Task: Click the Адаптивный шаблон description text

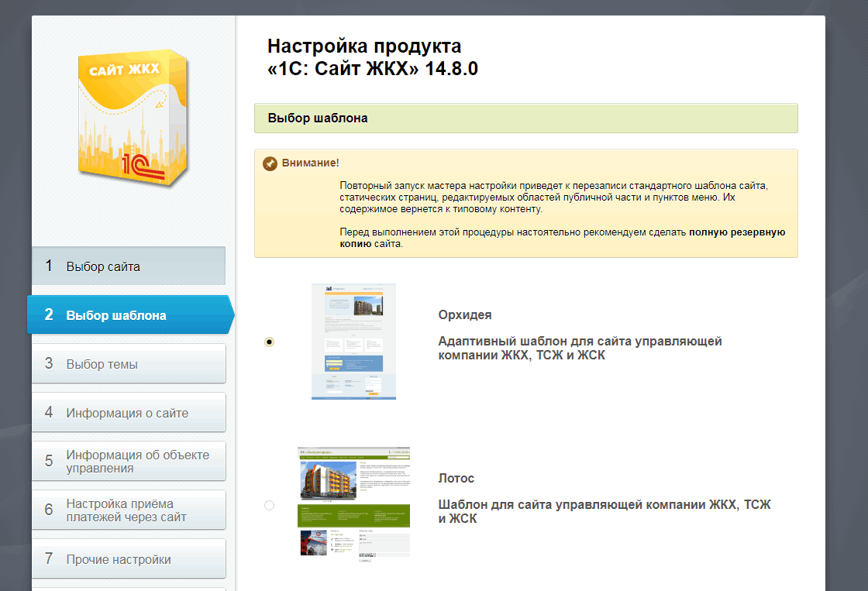Action: coord(580,348)
